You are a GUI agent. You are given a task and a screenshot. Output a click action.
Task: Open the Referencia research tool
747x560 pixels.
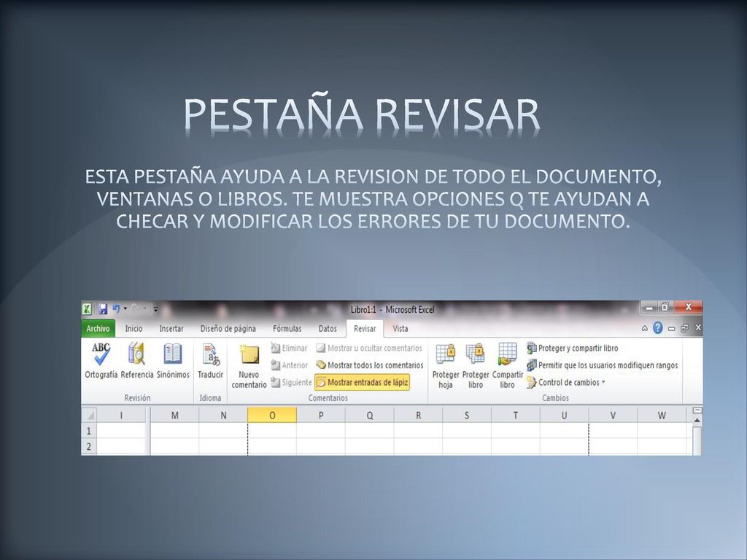click(137, 360)
